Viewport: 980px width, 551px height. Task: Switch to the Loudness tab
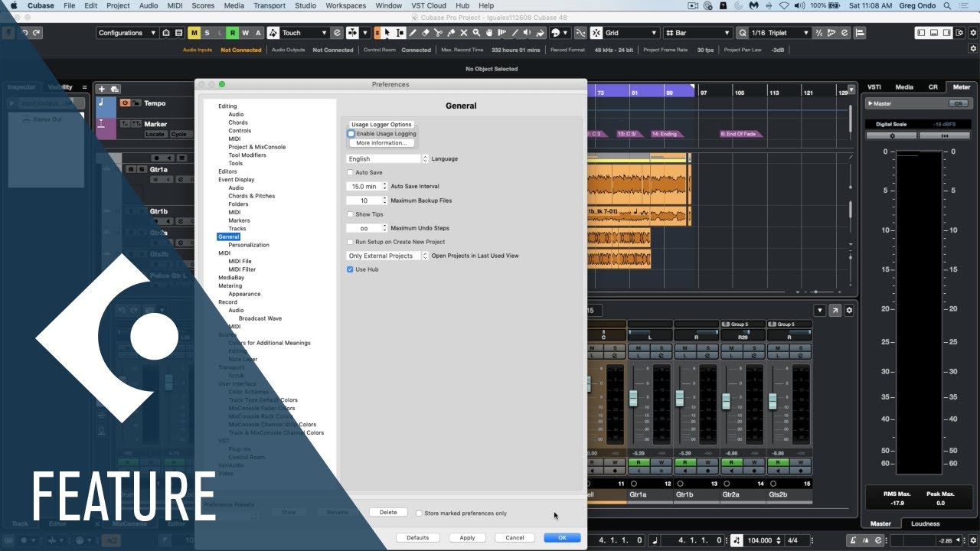pyautogui.click(x=924, y=524)
